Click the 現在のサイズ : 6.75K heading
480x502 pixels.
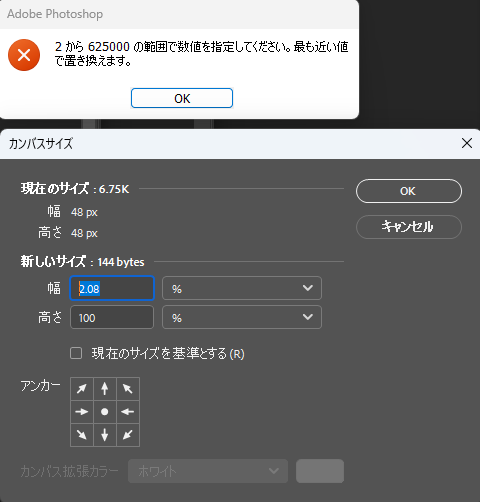(x=75, y=189)
